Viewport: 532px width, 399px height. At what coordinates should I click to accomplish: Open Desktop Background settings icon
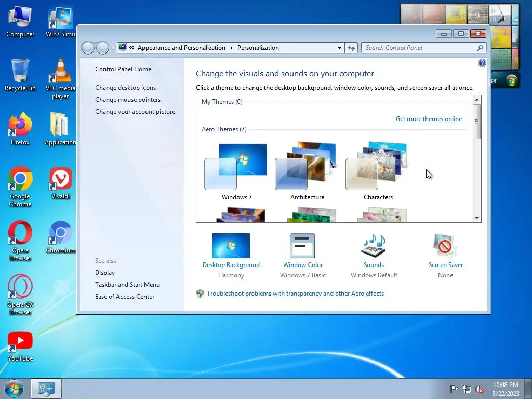(x=231, y=246)
